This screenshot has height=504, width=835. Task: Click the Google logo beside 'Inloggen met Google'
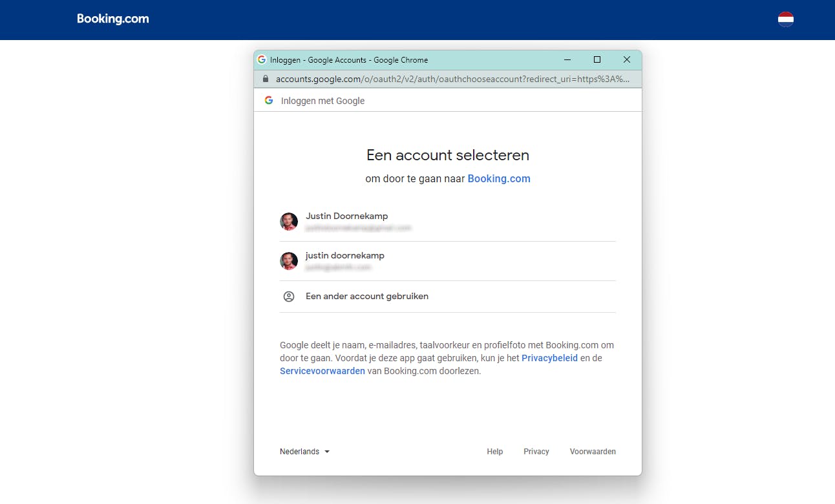tap(269, 100)
